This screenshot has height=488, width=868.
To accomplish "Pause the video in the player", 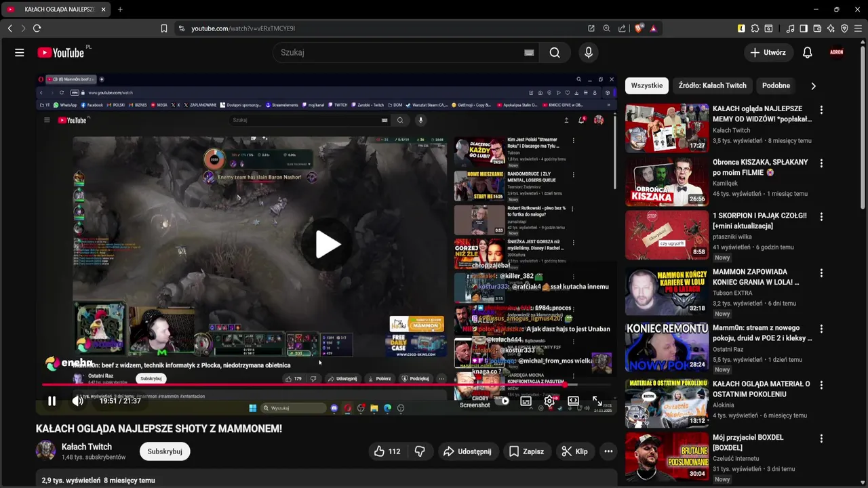I will pyautogui.click(x=52, y=401).
